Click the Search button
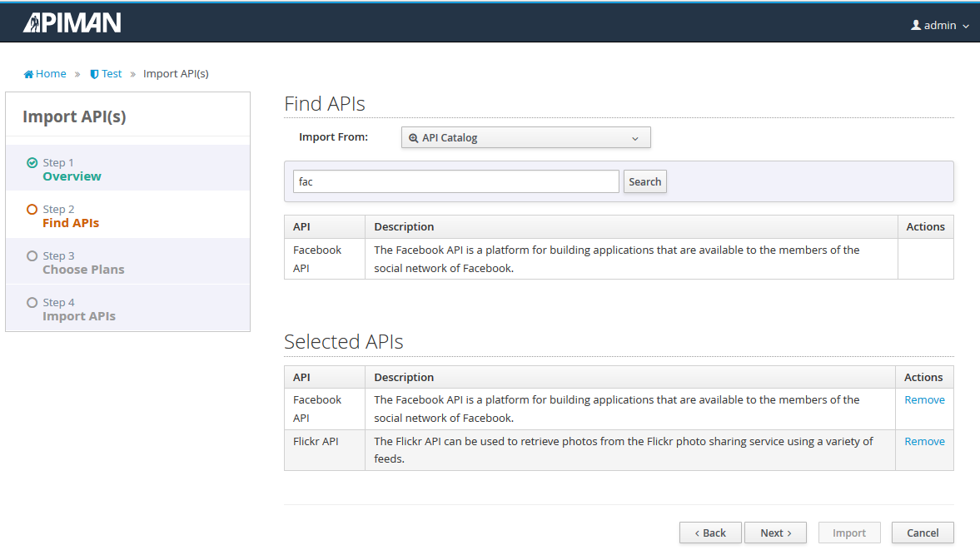The image size is (980, 560). tap(645, 181)
